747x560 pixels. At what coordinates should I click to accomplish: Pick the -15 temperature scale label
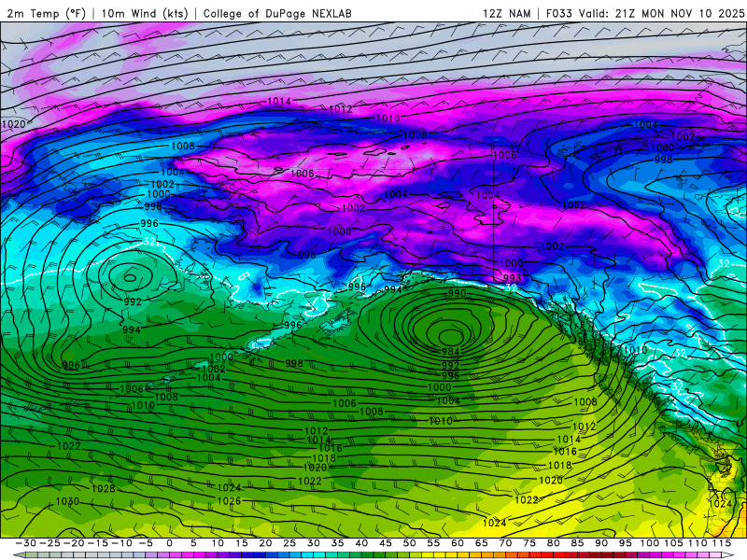(98, 543)
